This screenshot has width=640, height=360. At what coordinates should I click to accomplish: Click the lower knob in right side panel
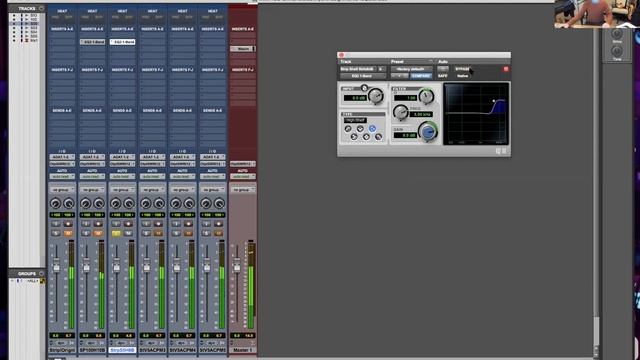pos(617,51)
